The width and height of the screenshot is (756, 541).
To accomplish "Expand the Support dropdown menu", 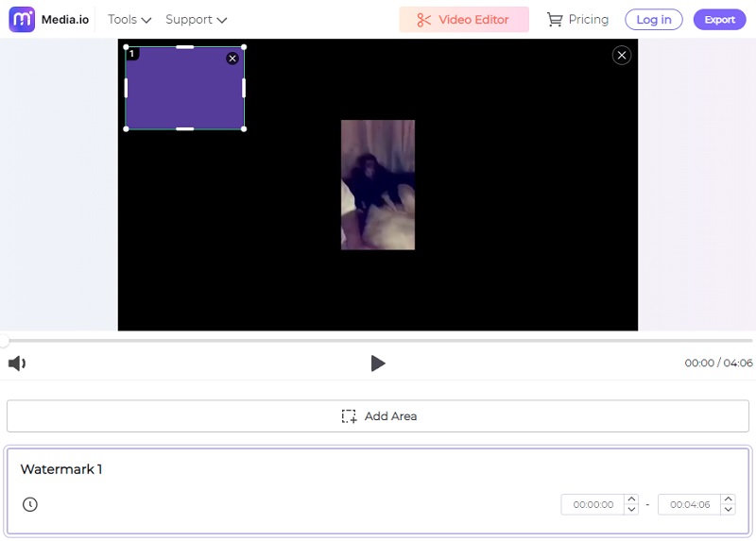I will tap(196, 20).
